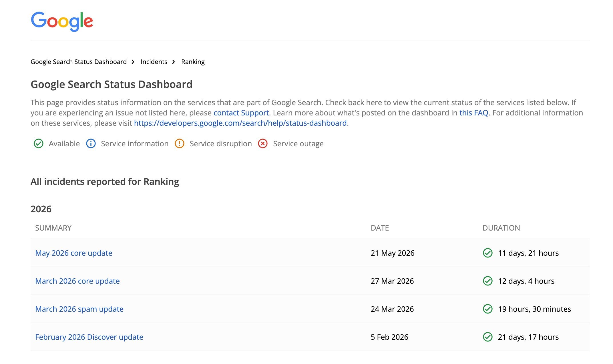Click the blue Service information legend icon
613x364 pixels.
pos(91,143)
